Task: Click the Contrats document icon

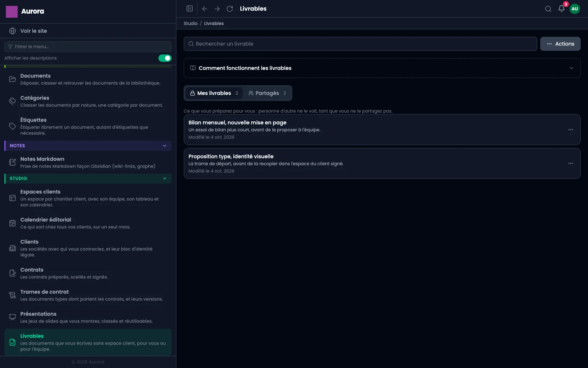Action: click(12, 273)
